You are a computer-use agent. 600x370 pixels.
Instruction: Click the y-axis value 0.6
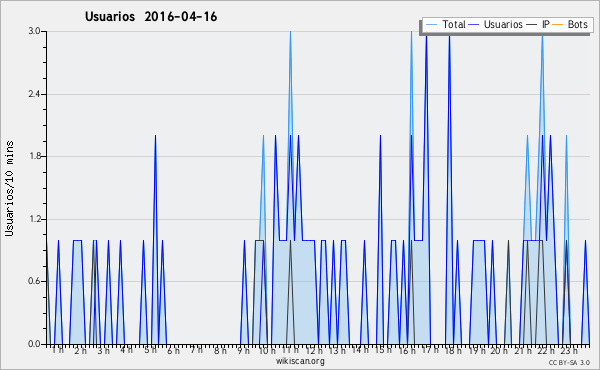pyautogui.click(x=35, y=282)
